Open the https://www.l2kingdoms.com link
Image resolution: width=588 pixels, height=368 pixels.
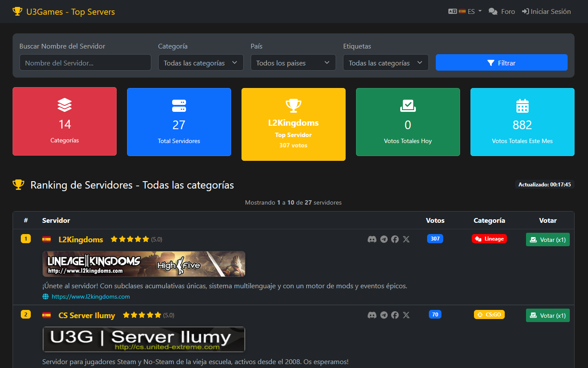coord(91,296)
